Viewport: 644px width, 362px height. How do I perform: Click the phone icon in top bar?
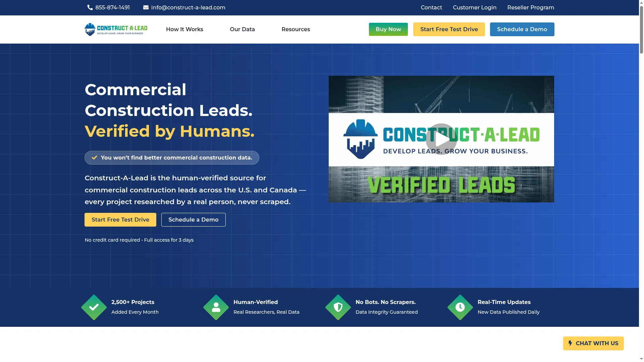click(x=90, y=7)
